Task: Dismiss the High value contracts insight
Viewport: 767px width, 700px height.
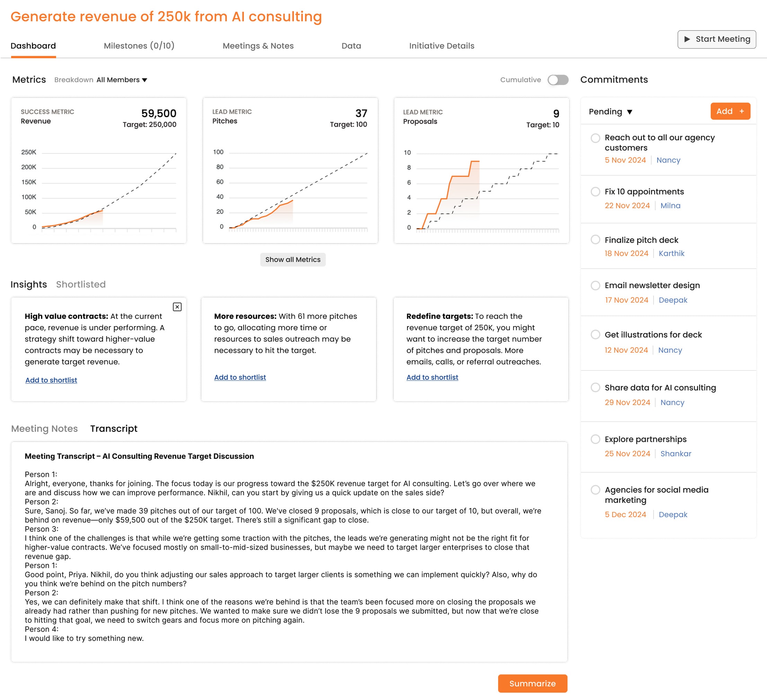Action: 177,307
